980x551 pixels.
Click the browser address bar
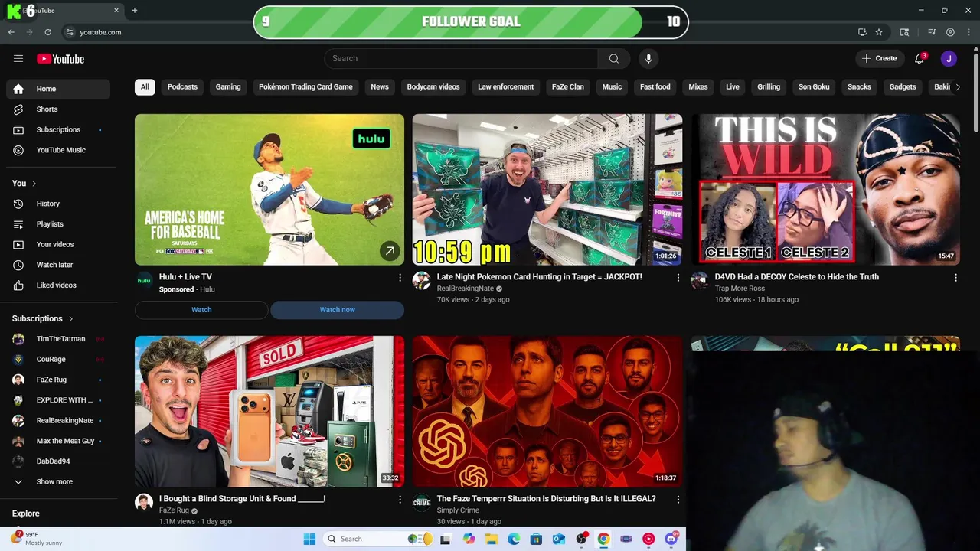tap(456, 32)
